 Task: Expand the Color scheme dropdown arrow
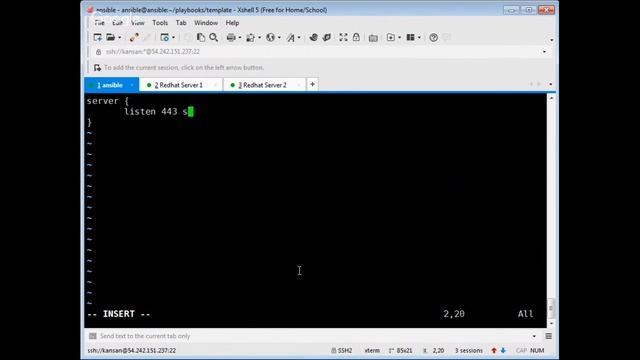(259, 38)
